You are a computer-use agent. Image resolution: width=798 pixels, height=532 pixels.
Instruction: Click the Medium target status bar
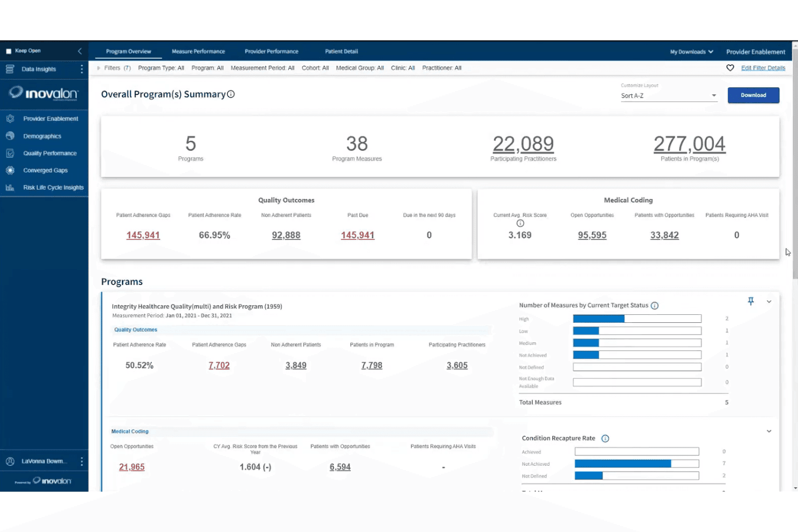pos(637,343)
